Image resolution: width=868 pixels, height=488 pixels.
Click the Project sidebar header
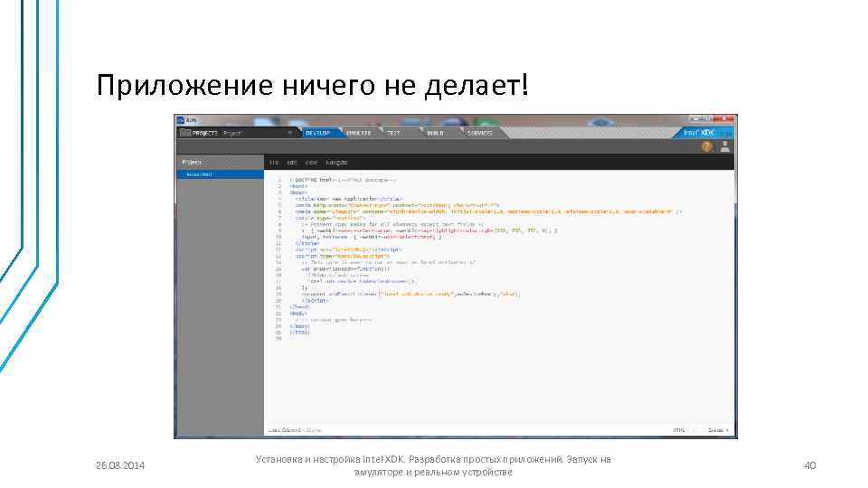(221, 162)
